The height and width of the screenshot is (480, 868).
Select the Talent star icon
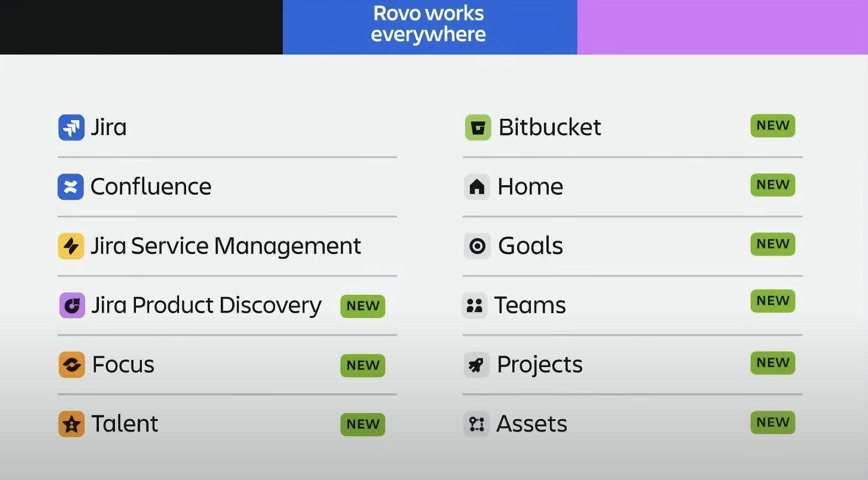click(71, 424)
